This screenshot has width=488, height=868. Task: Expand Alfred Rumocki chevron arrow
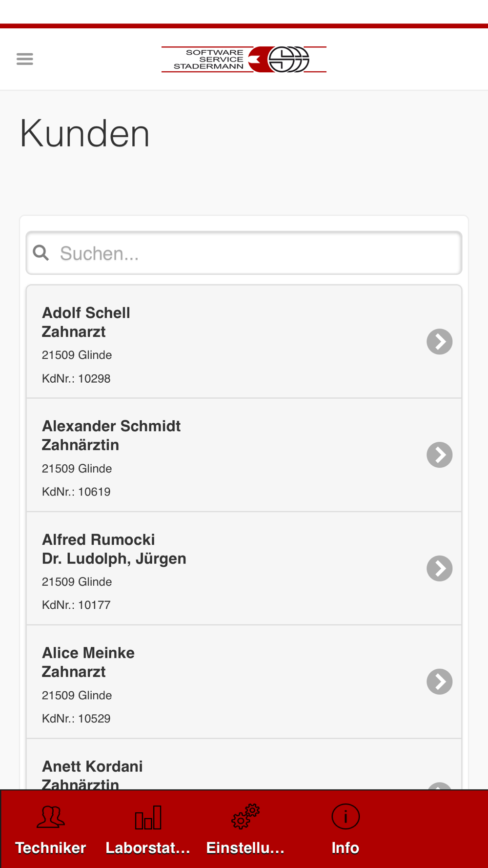[x=440, y=568]
